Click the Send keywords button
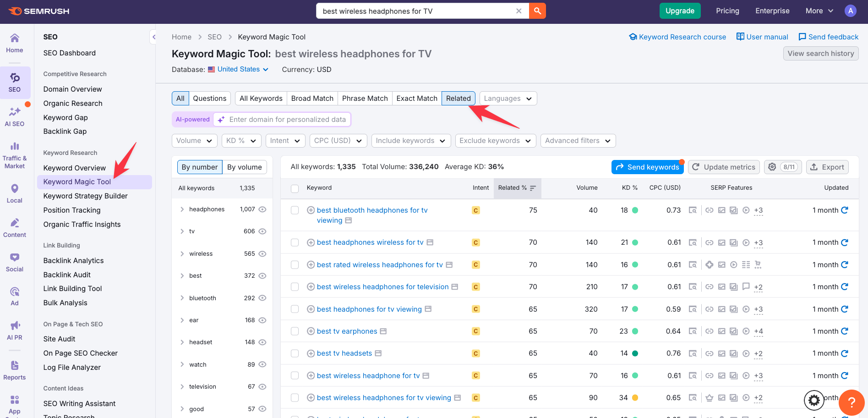 pos(647,167)
